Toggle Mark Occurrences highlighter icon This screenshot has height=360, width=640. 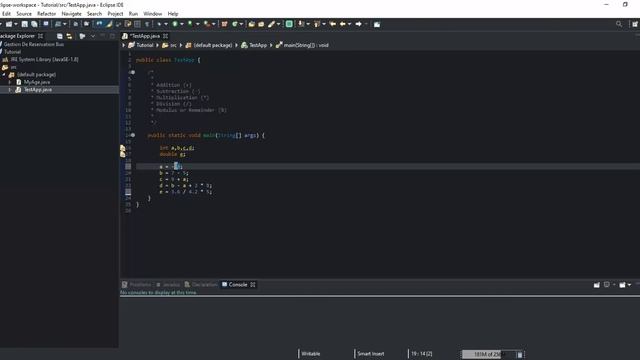[x=109, y=24]
